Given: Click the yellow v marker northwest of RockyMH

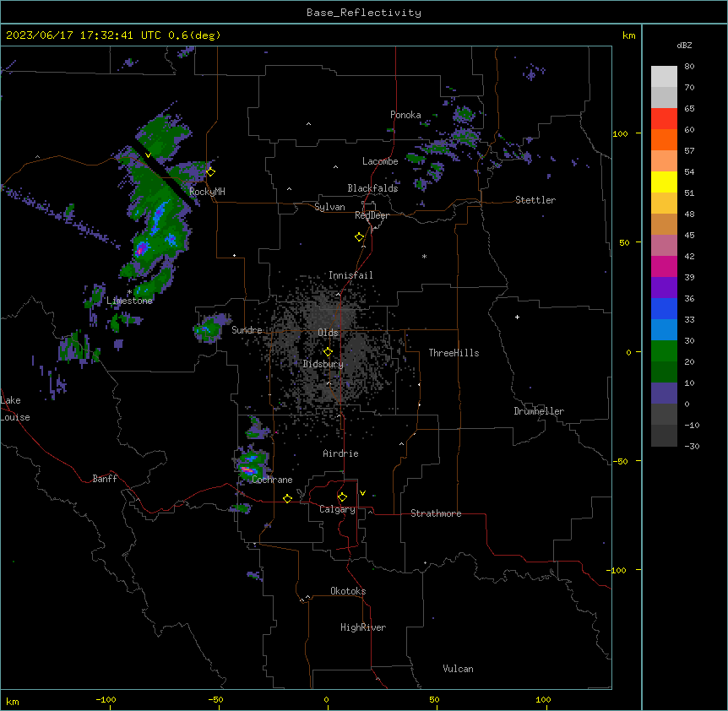Looking at the screenshot, I should [148, 155].
